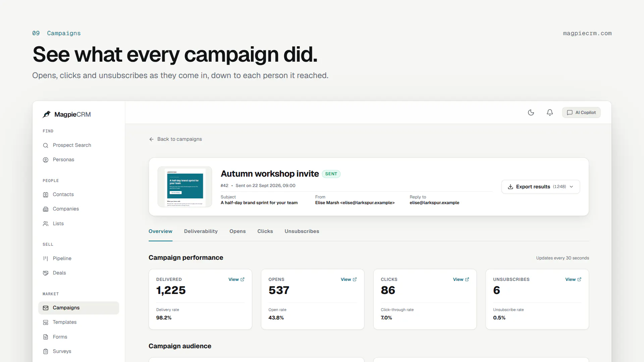View details on the Clicks card
The width and height of the screenshot is (644, 362).
click(461, 280)
